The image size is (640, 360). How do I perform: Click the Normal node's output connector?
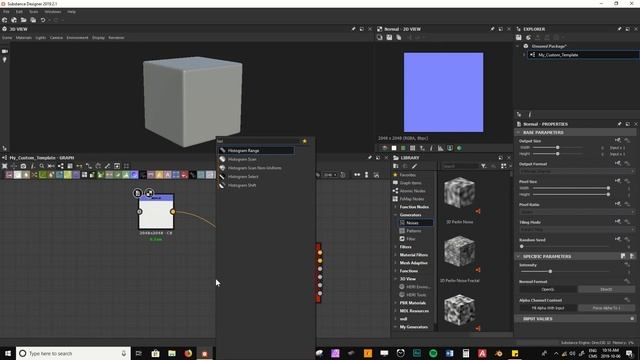point(173,211)
